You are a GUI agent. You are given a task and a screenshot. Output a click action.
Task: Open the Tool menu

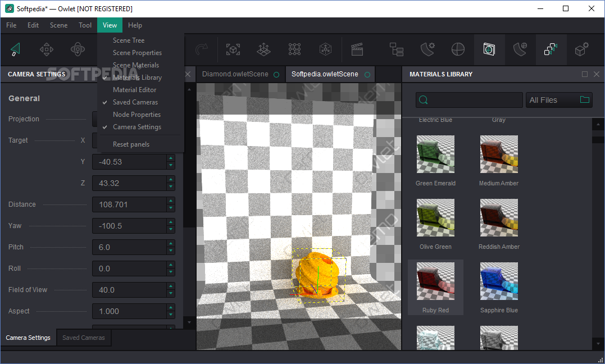(x=85, y=25)
